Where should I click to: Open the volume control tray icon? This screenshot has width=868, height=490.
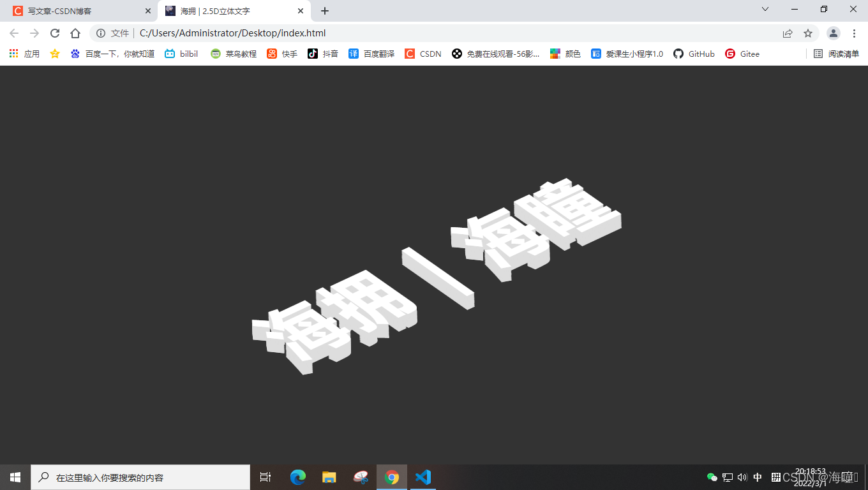(742, 477)
